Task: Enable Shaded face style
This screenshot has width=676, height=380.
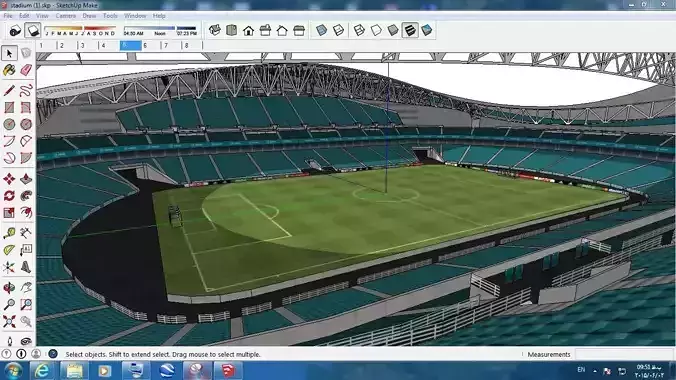Action: 393,30
